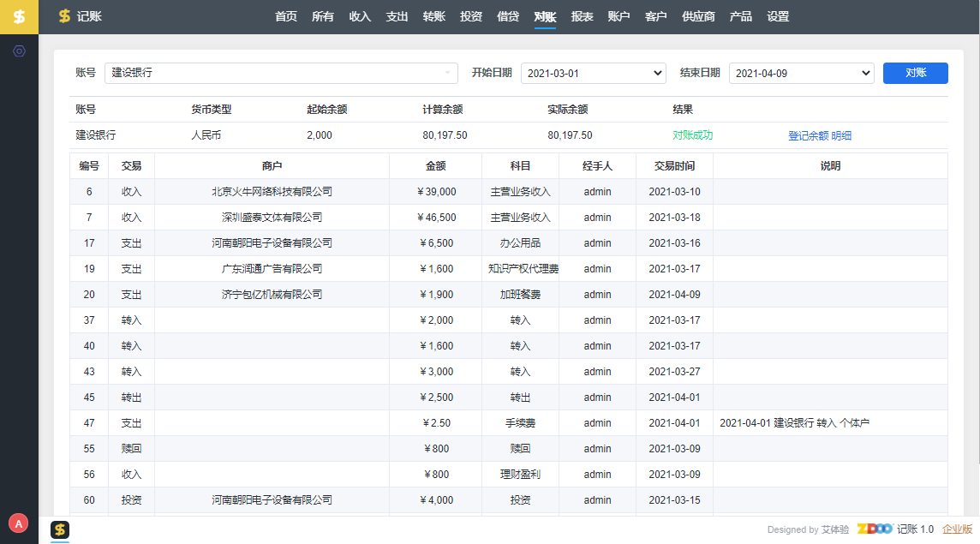The image size is (980, 544).
Task: Click the 企业版 enterprise edition link
Action: 957,529
